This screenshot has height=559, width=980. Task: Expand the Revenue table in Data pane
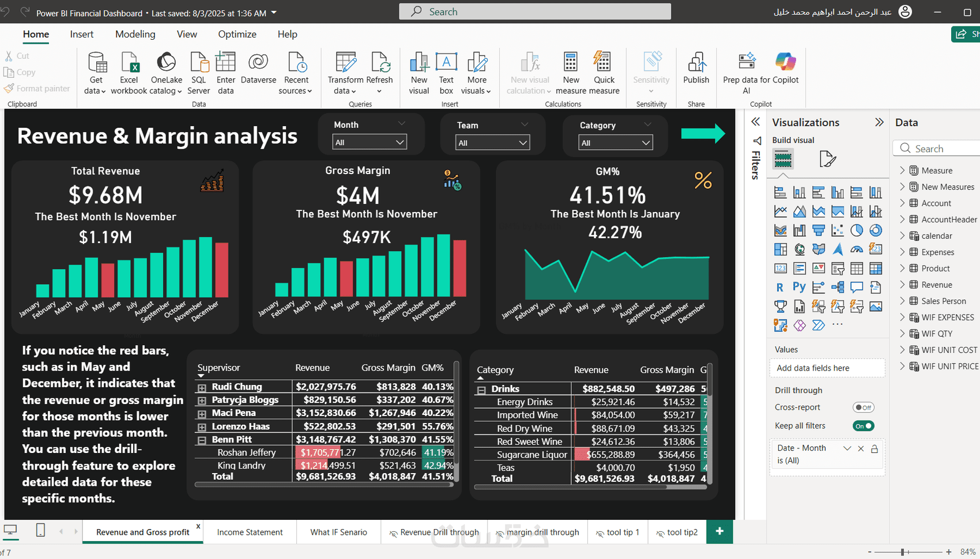[902, 285]
